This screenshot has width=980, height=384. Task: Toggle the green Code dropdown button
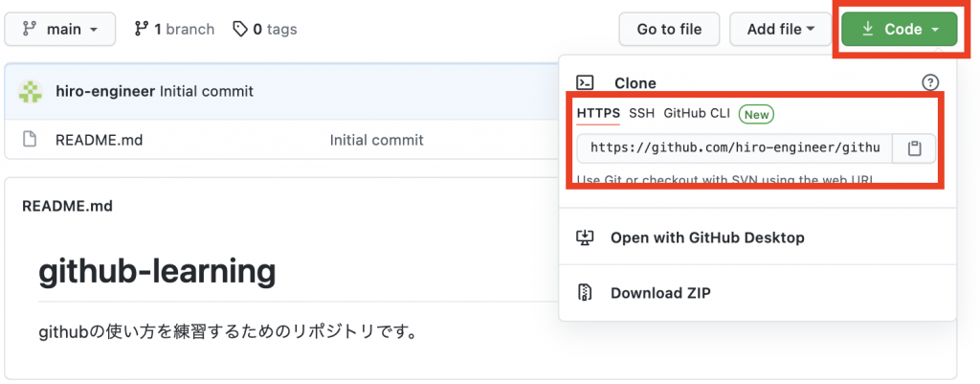point(900,30)
